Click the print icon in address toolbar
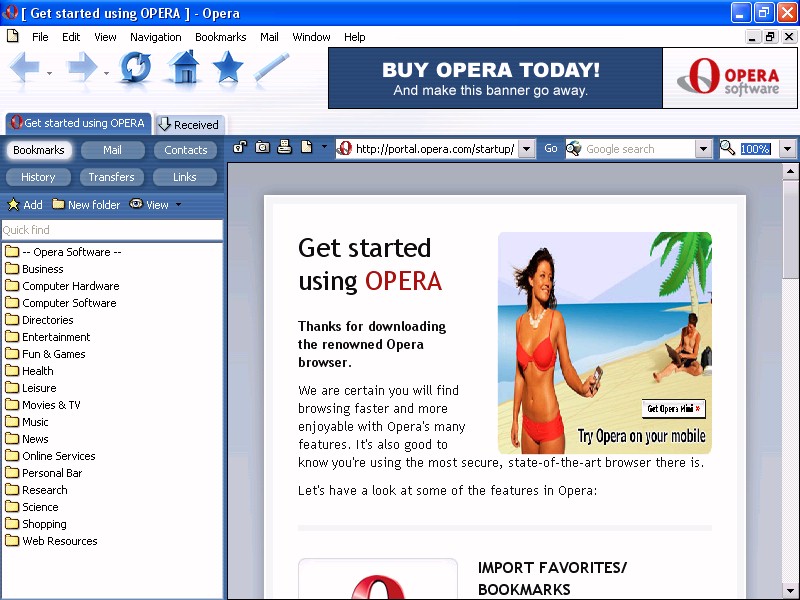Screen dimensions: 800x600 (285, 148)
